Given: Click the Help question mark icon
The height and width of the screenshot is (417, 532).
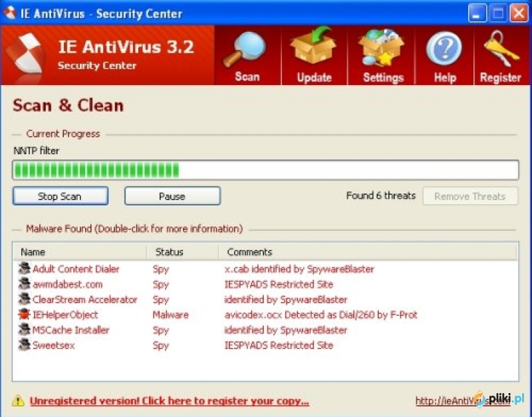Looking at the screenshot, I should tap(444, 49).
